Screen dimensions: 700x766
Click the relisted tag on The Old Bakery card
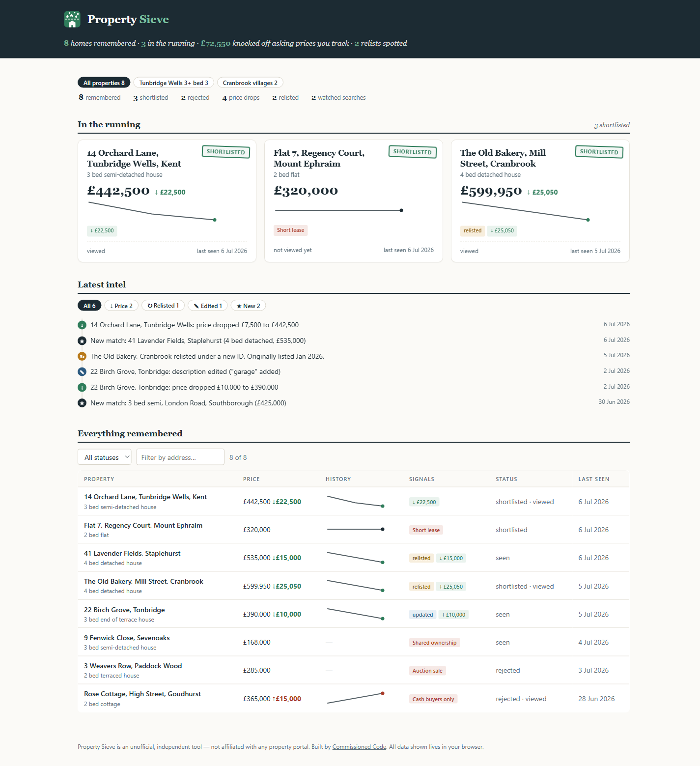(x=473, y=230)
